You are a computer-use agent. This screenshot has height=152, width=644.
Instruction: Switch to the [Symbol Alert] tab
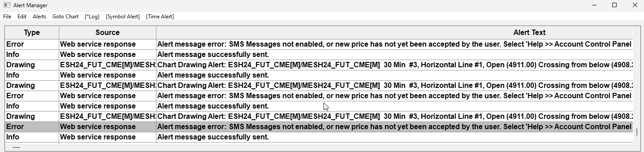click(x=123, y=17)
